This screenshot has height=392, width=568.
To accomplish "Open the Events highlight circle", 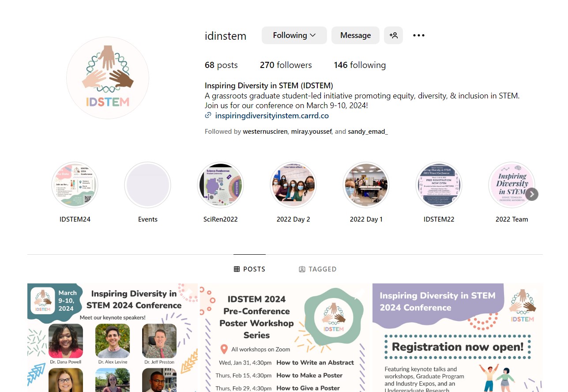I will [148, 185].
